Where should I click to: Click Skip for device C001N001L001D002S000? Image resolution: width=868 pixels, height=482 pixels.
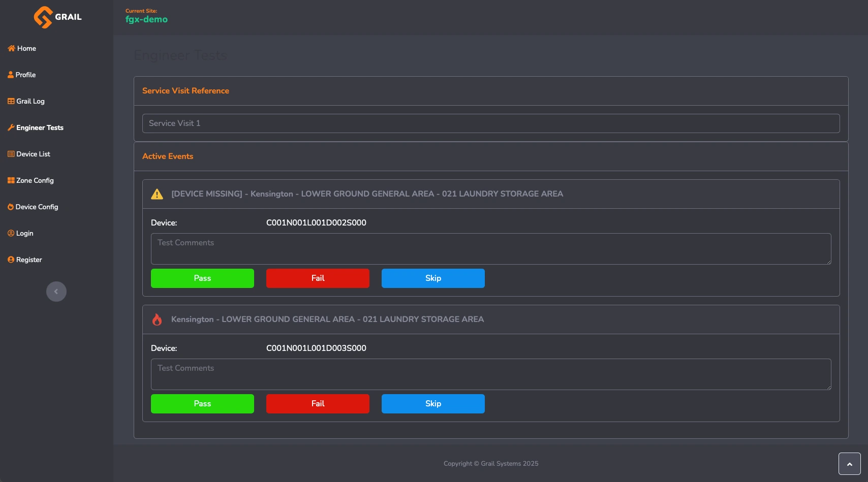coord(433,278)
